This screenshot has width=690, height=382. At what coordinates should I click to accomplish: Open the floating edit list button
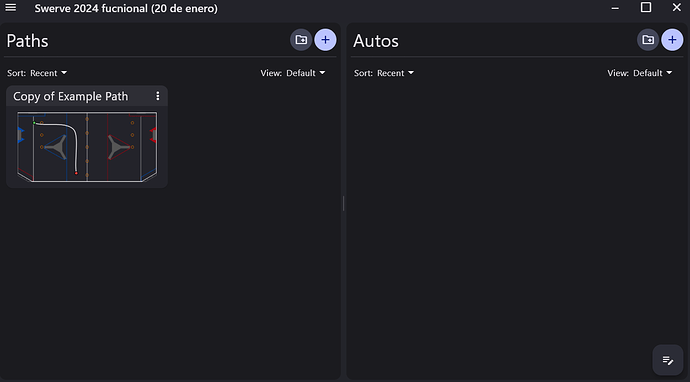tap(668, 360)
